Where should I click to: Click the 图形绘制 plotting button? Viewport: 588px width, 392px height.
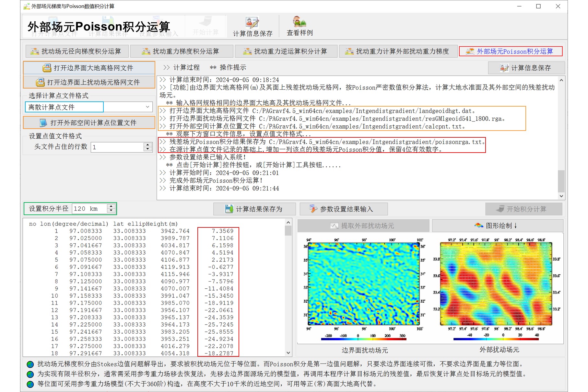coord(498,226)
